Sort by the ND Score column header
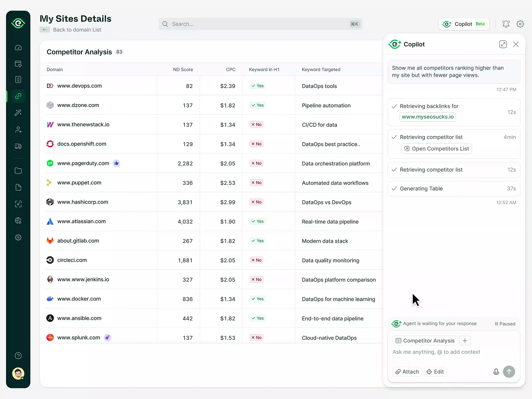Image resolution: width=532 pixels, height=399 pixels. click(183, 69)
